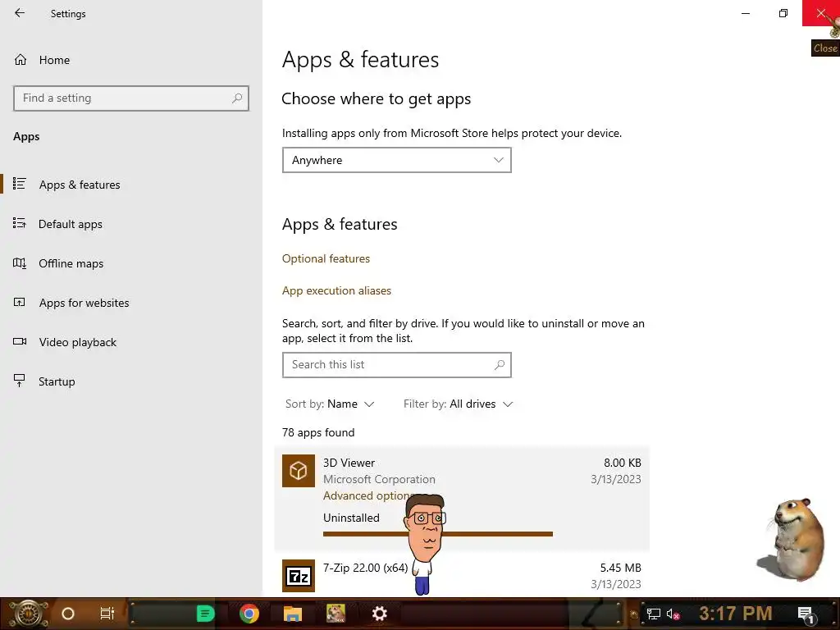Open the Optional features link
This screenshot has width=840, height=630.
click(326, 258)
